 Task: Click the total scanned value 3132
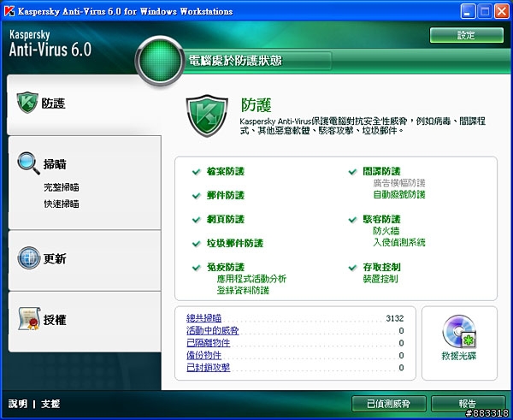[x=394, y=318]
